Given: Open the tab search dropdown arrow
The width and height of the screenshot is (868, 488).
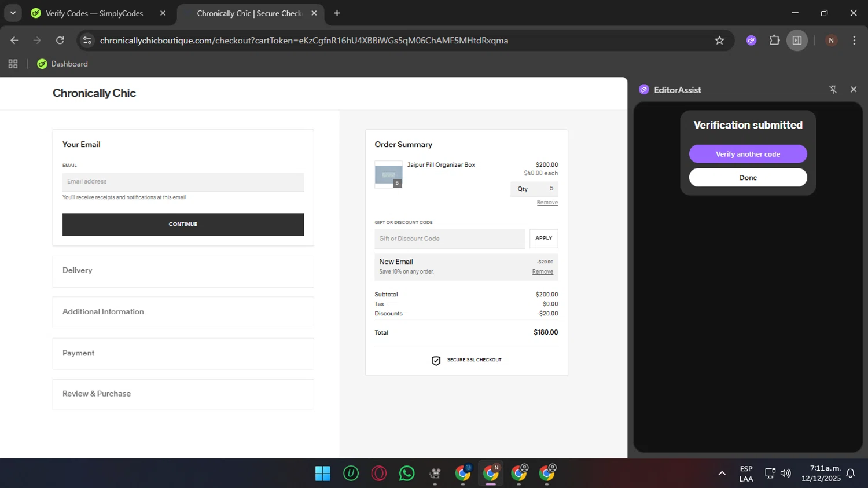Looking at the screenshot, I should coord(13,13).
